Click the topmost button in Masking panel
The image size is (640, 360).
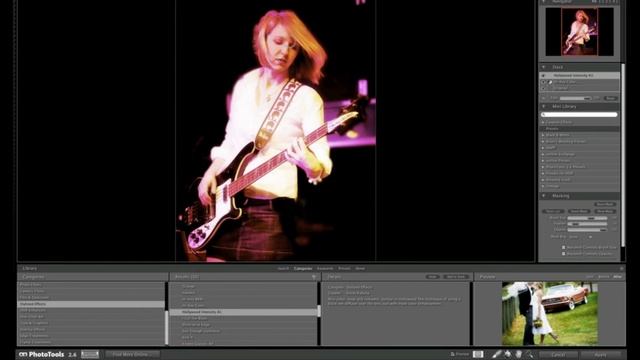click(x=605, y=204)
